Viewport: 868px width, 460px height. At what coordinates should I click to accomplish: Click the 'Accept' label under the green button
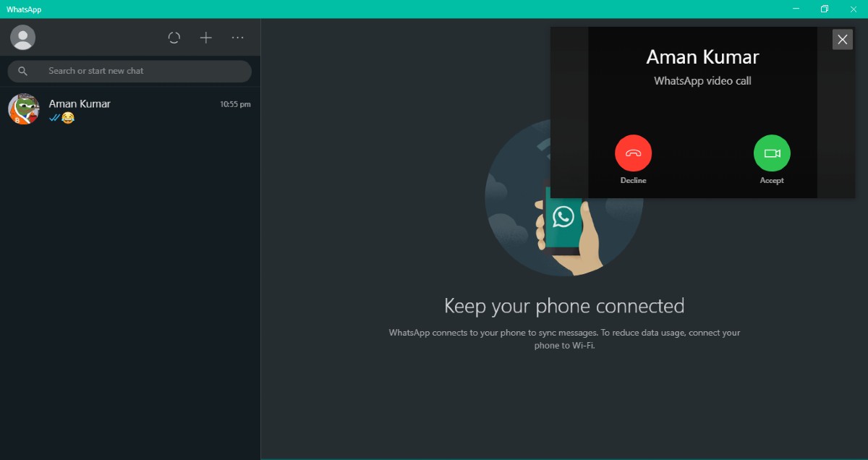pyautogui.click(x=772, y=180)
